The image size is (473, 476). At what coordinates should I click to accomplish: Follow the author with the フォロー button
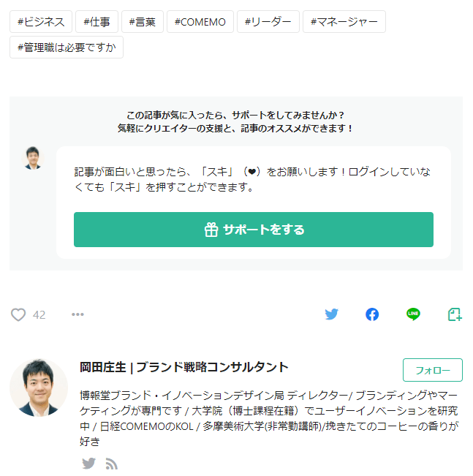click(x=432, y=370)
